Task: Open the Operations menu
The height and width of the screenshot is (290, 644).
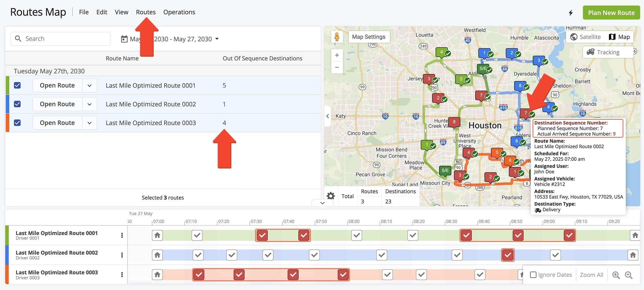Action: click(179, 12)
